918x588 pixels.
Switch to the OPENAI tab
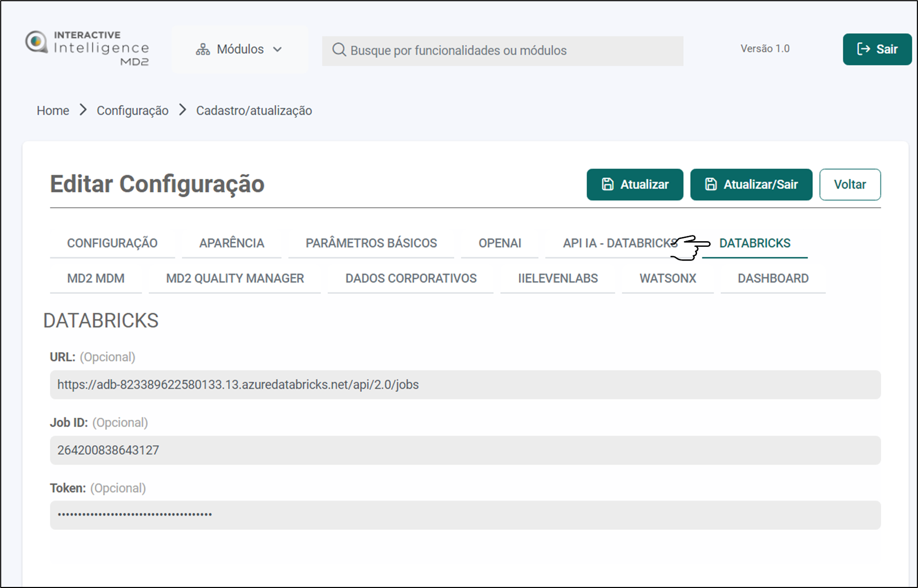(x=500, y=243)
